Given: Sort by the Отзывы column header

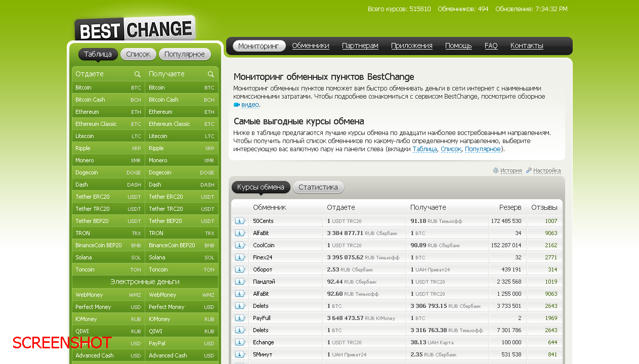Looking at the screenshot, I should click(544, 207).
